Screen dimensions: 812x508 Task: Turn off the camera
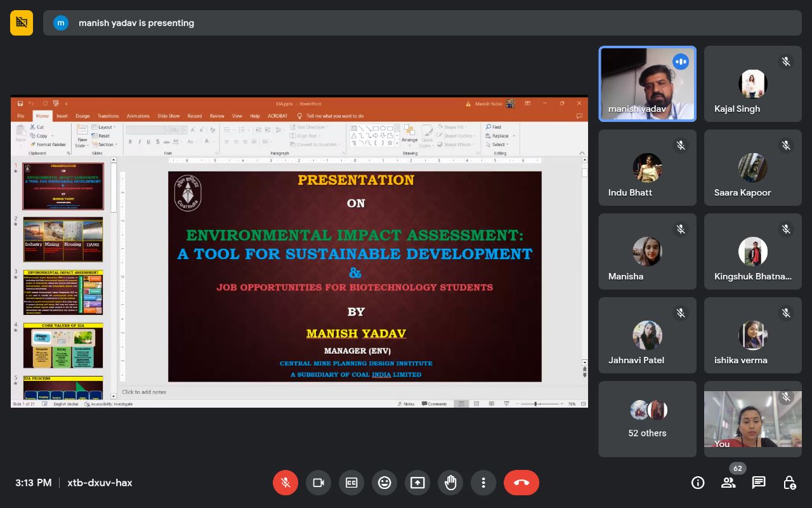pos(318,483)
